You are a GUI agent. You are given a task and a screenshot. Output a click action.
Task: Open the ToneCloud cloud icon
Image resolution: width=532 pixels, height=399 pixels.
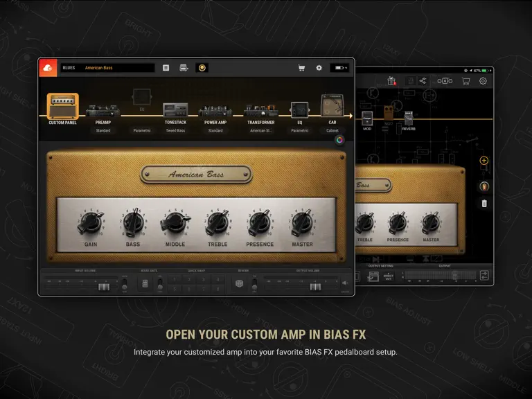pyautogui.click(x=48, y=68)
